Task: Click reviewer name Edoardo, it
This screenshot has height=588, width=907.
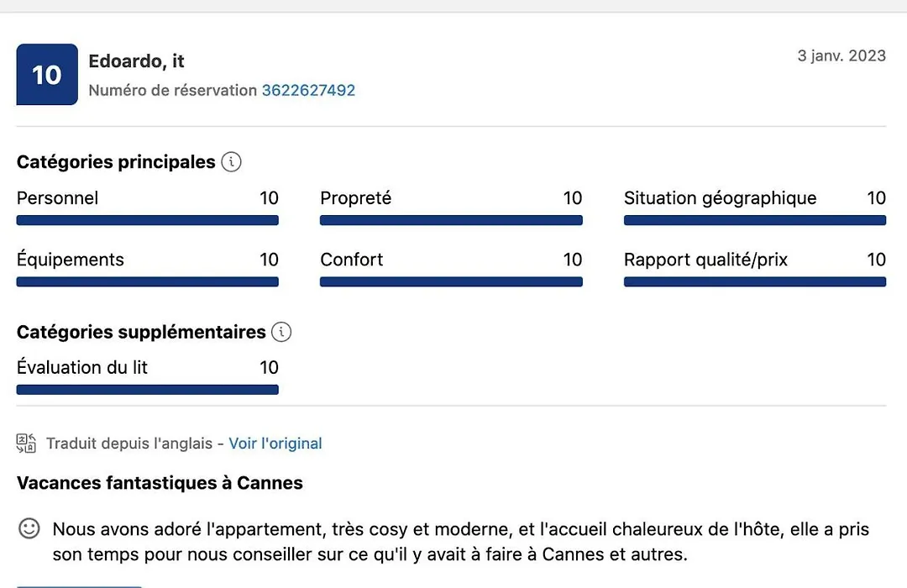Action: coord(137,61)
